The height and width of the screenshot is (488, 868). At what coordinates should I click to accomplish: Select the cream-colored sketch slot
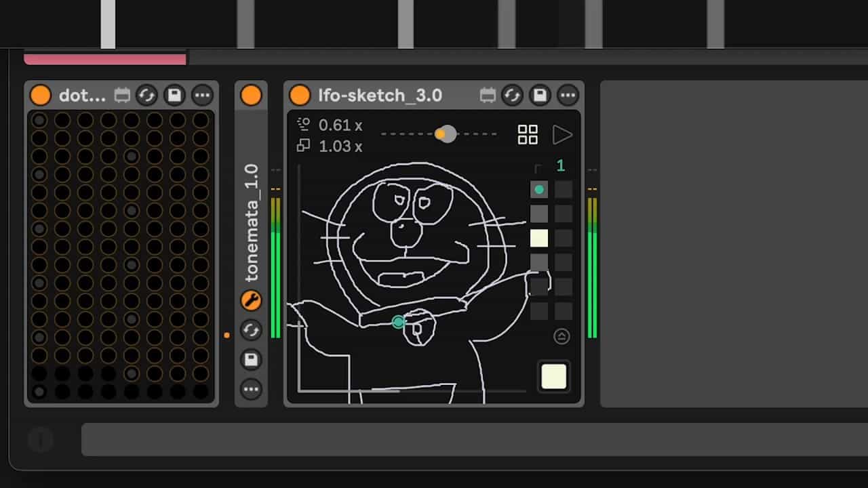pyautogui.click(x=539, y=238)
